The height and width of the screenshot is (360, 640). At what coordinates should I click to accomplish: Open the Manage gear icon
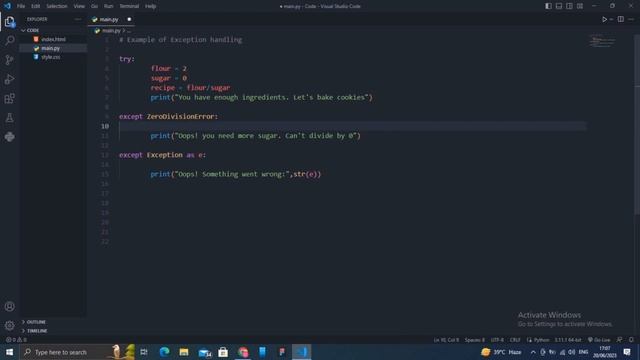(10, 326)
